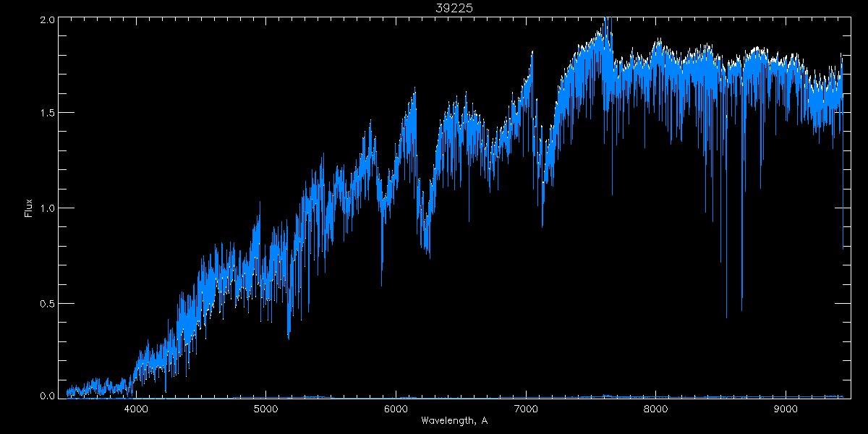This screenshot has height=434, width=868.
Task: Click the deep absorption line bottom near 8660
Action: click(741, 310)
